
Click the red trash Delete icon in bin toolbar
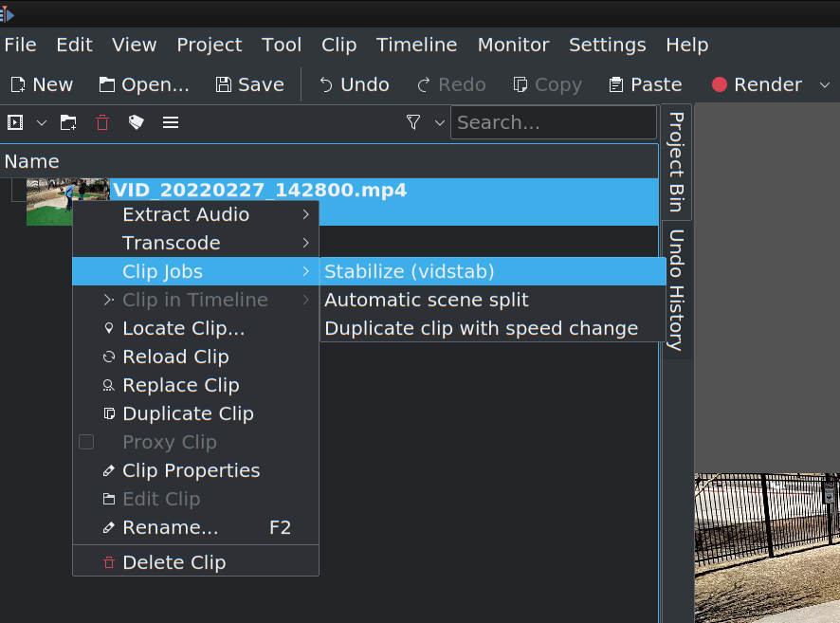click(x=102, y=122)
